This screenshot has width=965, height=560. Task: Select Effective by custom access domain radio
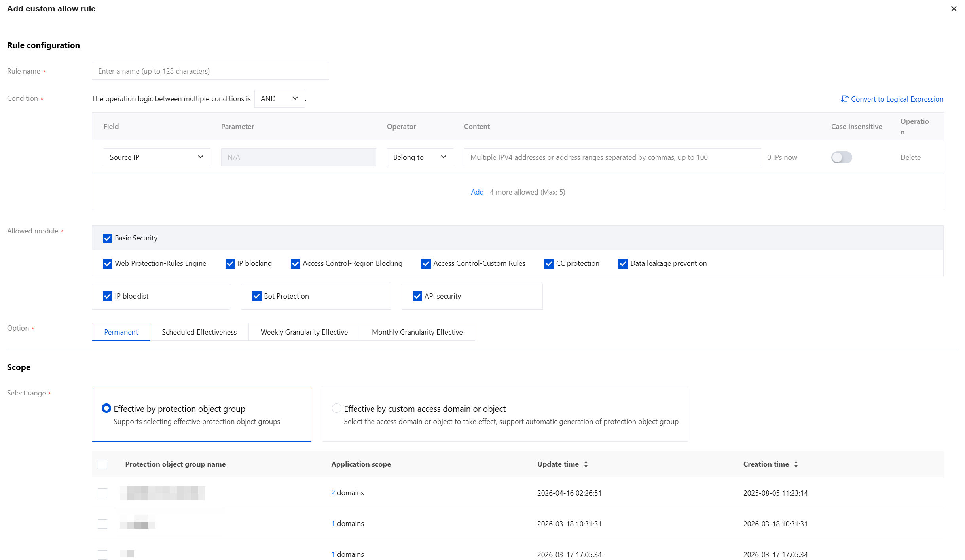coord(336,408)
